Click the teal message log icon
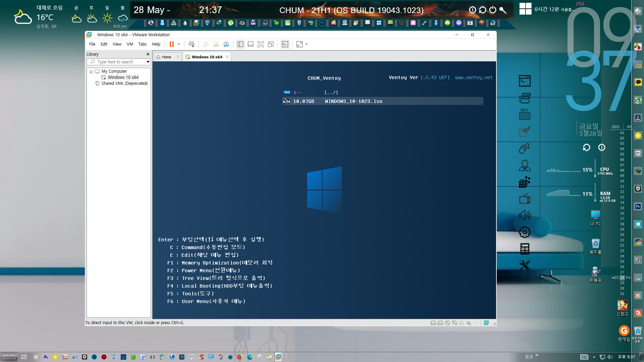Viewport: 644px width, 362px height. click(x=486, y=323)
